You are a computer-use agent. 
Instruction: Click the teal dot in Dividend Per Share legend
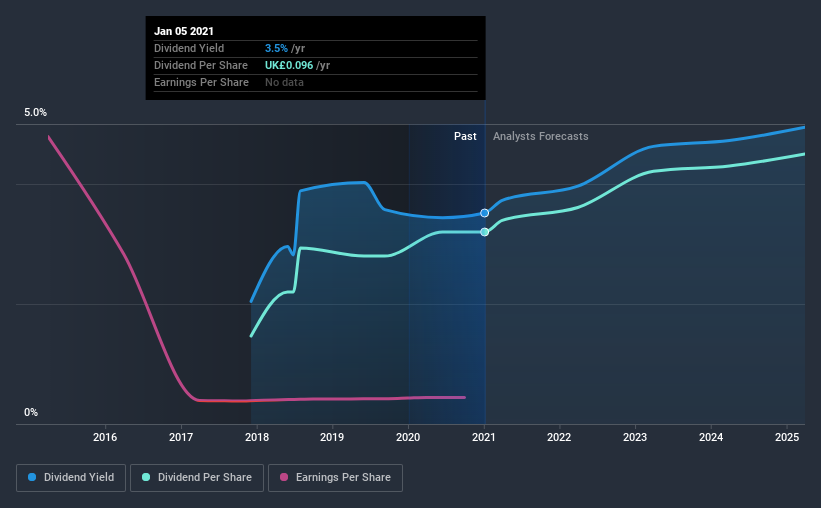coord(146,477)
